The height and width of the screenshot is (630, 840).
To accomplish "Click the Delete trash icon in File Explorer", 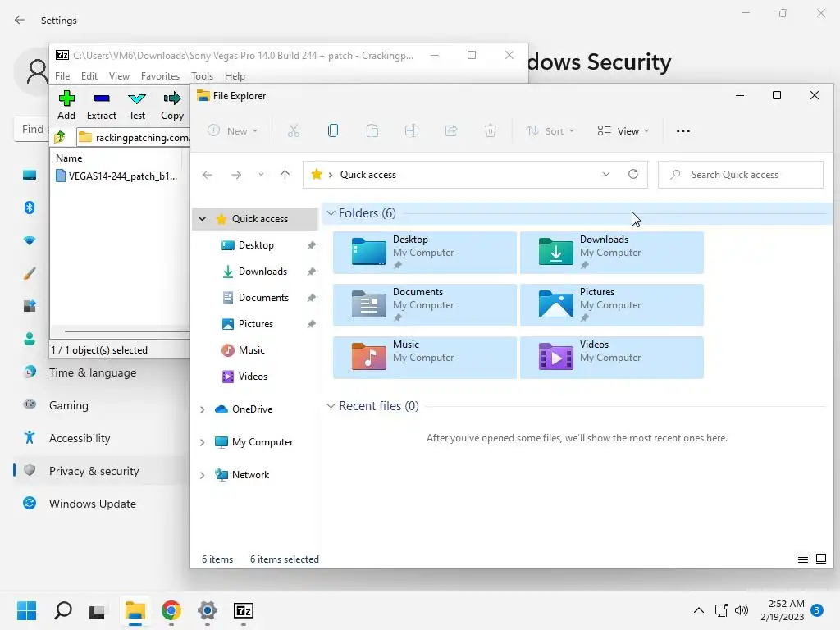I will [x=491, y=130].
